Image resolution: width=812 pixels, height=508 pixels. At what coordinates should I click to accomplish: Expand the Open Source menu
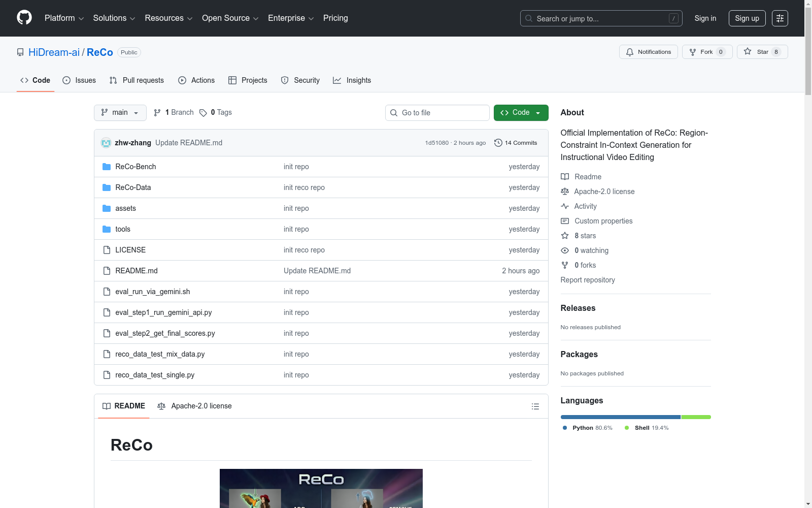pyautogui.click(x=230, y=18)
